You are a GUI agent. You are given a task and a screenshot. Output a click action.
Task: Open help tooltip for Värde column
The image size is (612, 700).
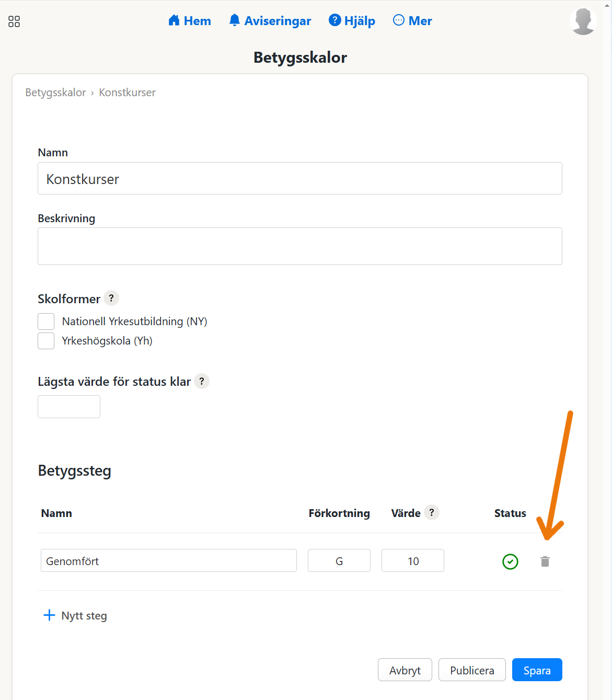pos(432,512)
